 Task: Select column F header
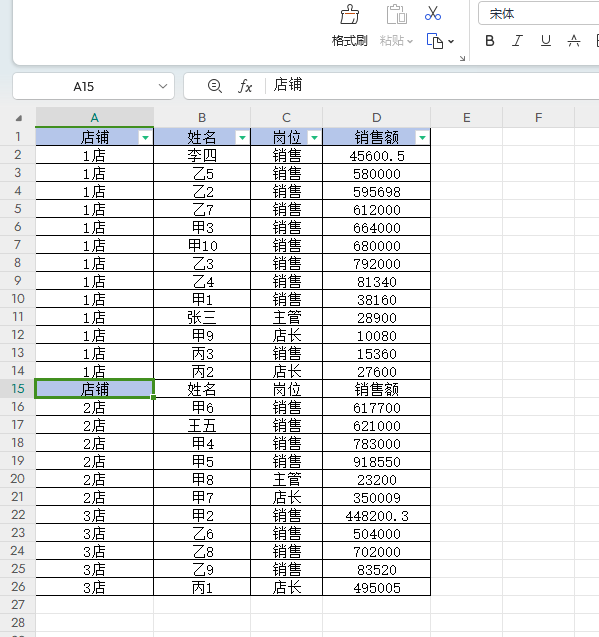538,117
